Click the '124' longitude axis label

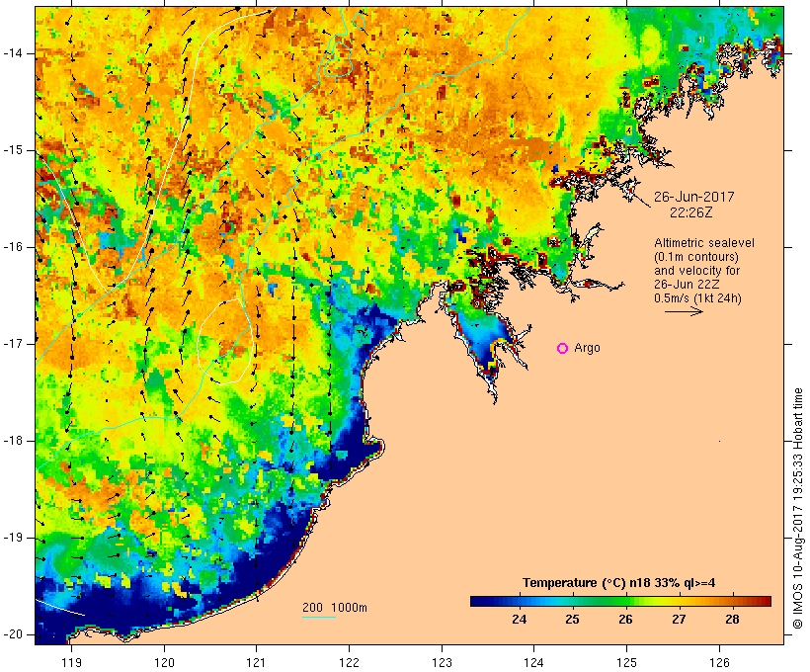(x=534, y=663)
